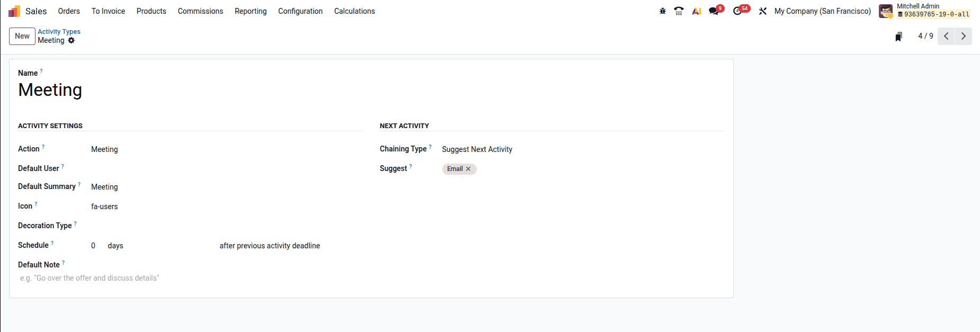This screenshot has height=332, width=980.
Task: Click the Sales app grid icon
Action: pyautogui.click(x=14, y=11)
